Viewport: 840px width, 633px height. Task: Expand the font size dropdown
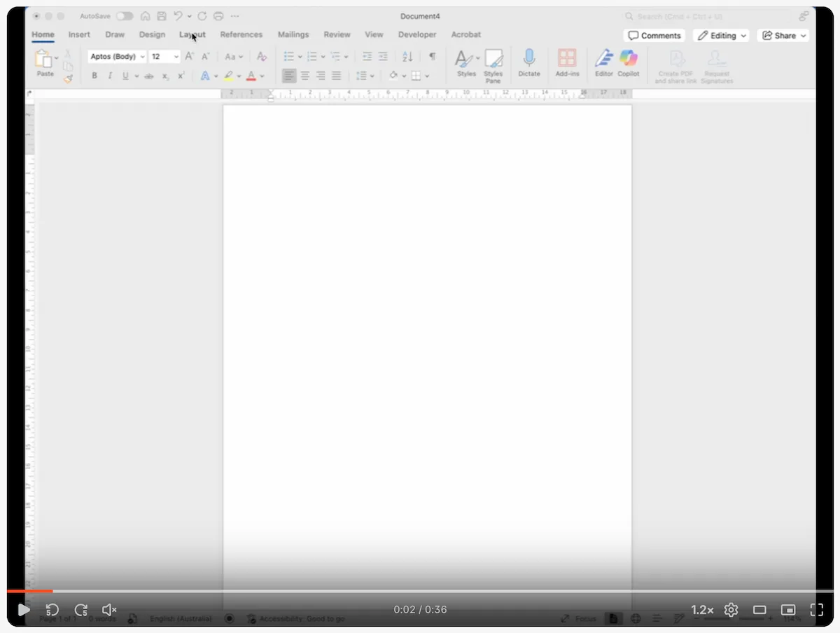pos(175,56)
